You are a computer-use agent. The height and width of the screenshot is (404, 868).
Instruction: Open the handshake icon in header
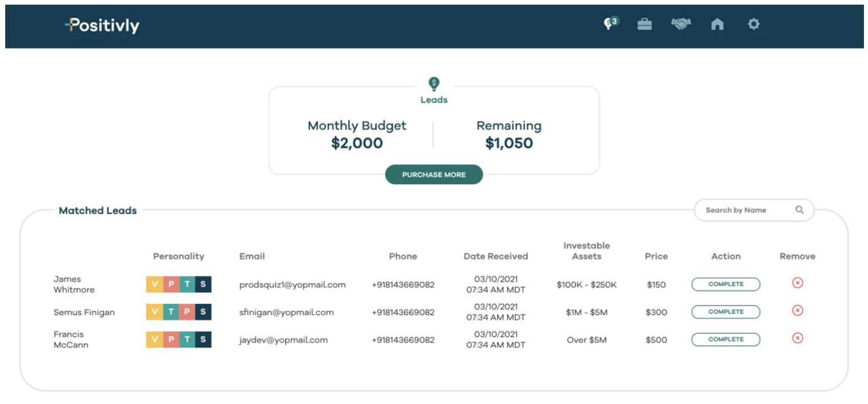coord(681,24)
